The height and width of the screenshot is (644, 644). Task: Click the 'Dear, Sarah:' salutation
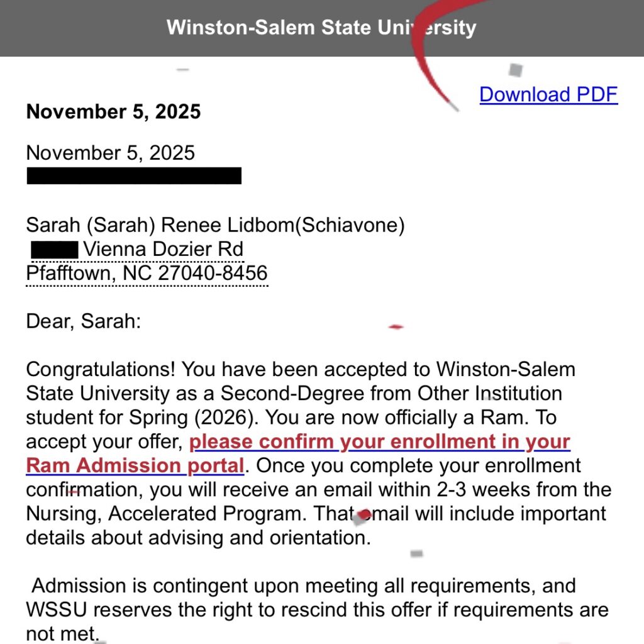pos(84,322)
